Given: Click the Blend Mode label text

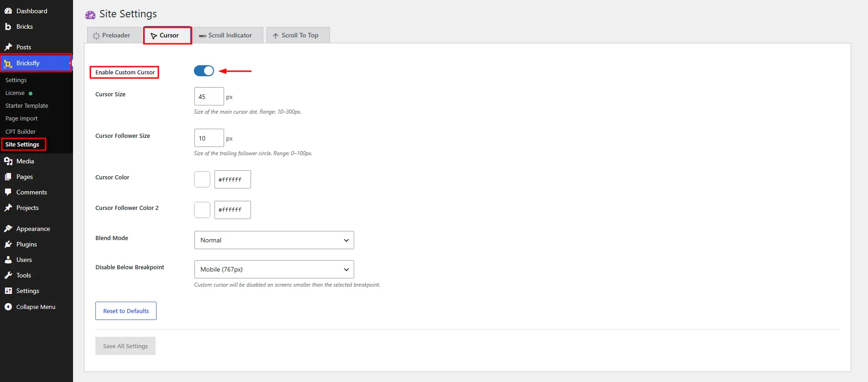Looking at the screenshot, I should point(112,238).
